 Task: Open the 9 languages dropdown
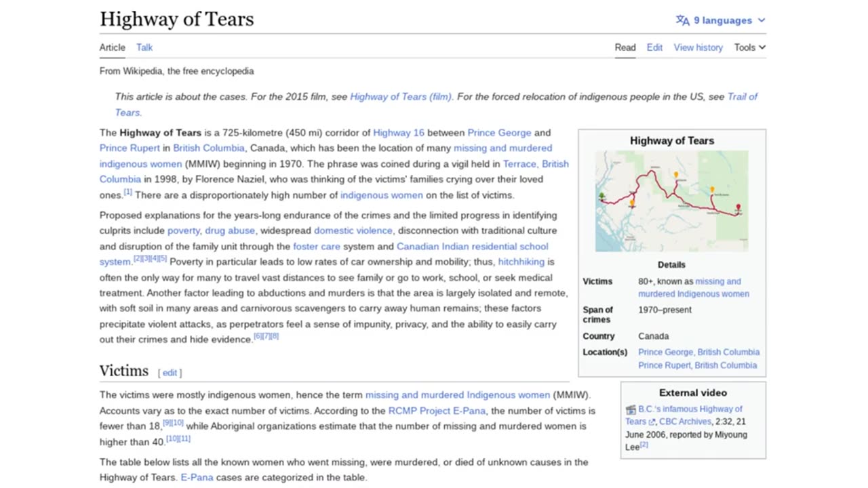pyautogui.click(x=720, y=20)
